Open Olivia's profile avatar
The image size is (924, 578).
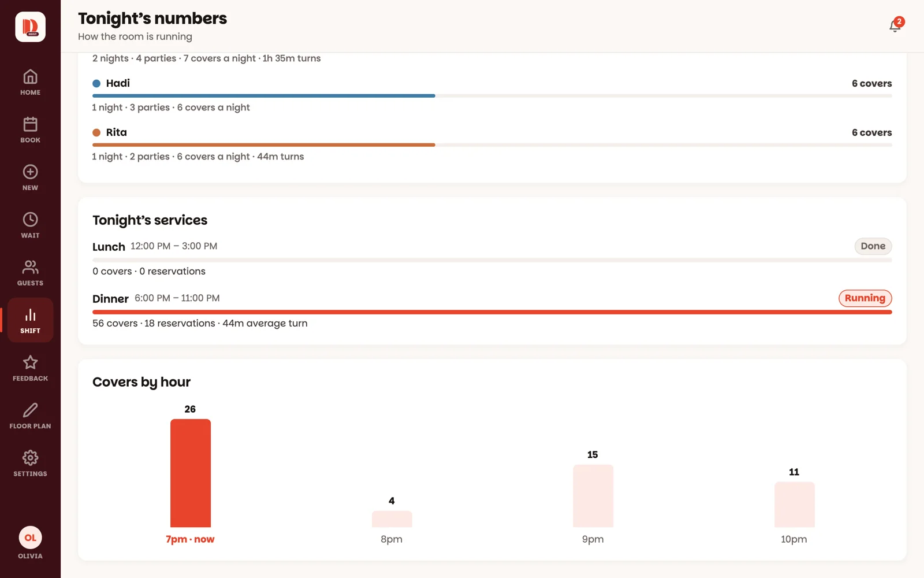click(x=30, y=538)
